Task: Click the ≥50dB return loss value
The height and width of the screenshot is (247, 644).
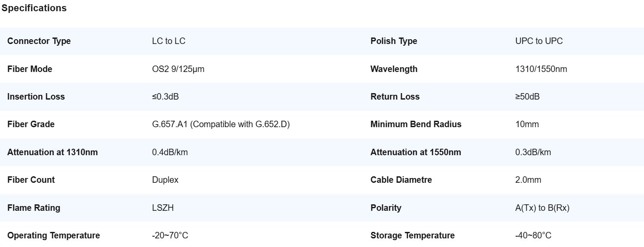Action: 527,97
